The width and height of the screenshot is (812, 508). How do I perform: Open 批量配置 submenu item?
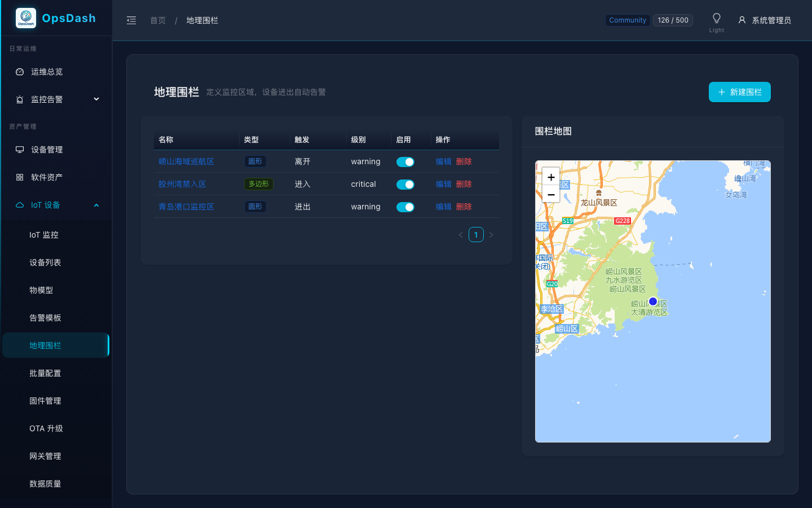[x=56, y=373]
